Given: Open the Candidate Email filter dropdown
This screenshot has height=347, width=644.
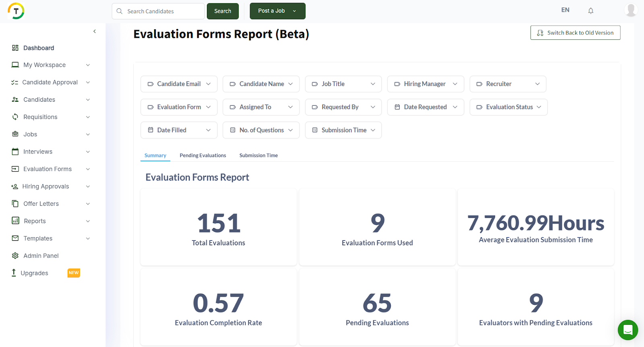Looking at the screenshot, I should (179, 84).
